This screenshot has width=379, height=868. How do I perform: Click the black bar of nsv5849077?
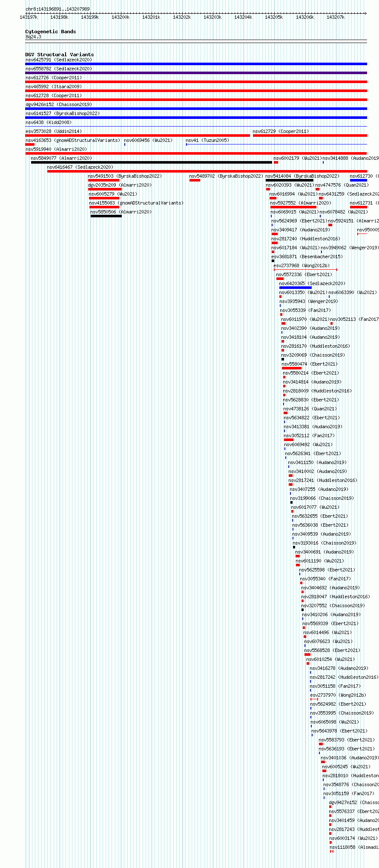tap(151, 162)
